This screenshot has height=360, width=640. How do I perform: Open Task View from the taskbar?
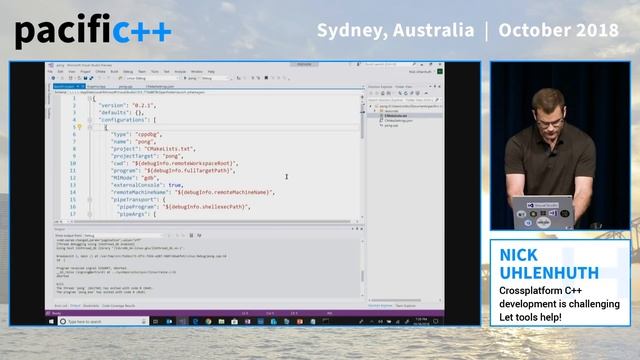[156, 322]
